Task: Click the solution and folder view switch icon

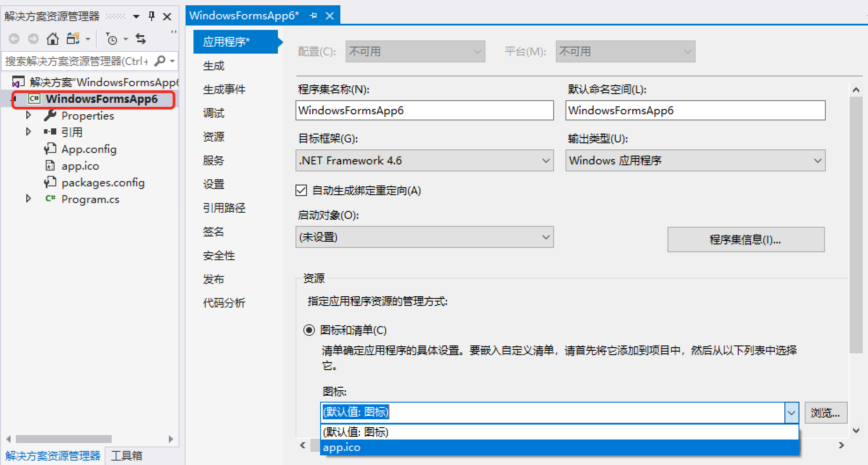Action: coord(73,39)
